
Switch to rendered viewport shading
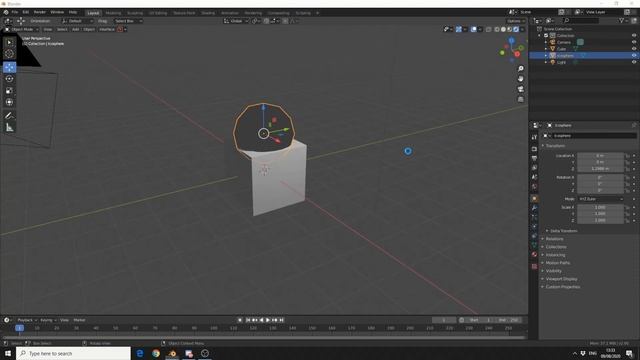tap(516, 29)
